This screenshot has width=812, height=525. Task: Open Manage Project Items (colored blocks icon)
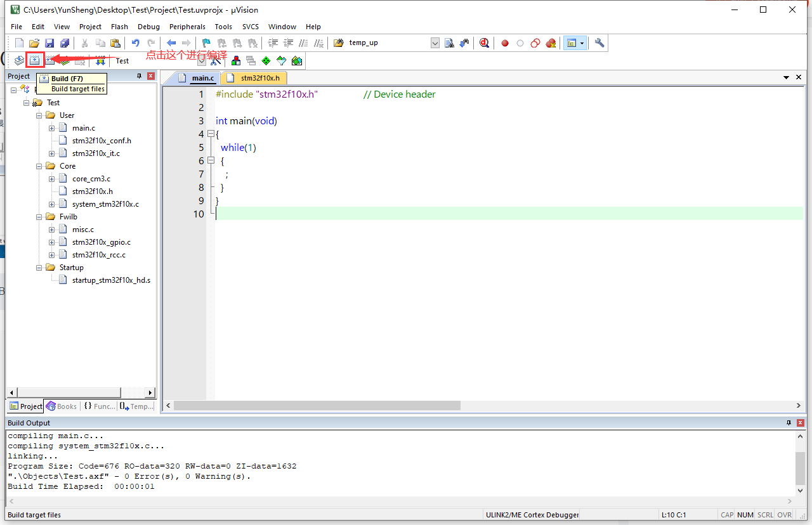pyautogui.click(x=236, y=61)
